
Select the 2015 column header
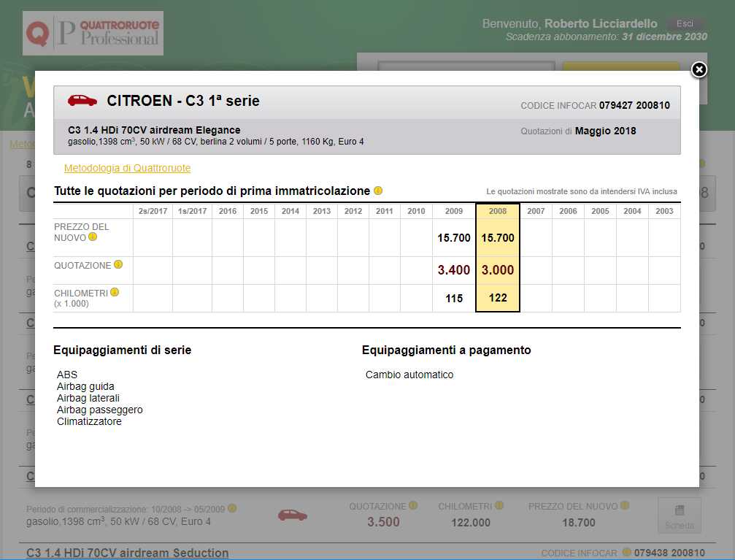pyautogui.click(x=259, y=211)
